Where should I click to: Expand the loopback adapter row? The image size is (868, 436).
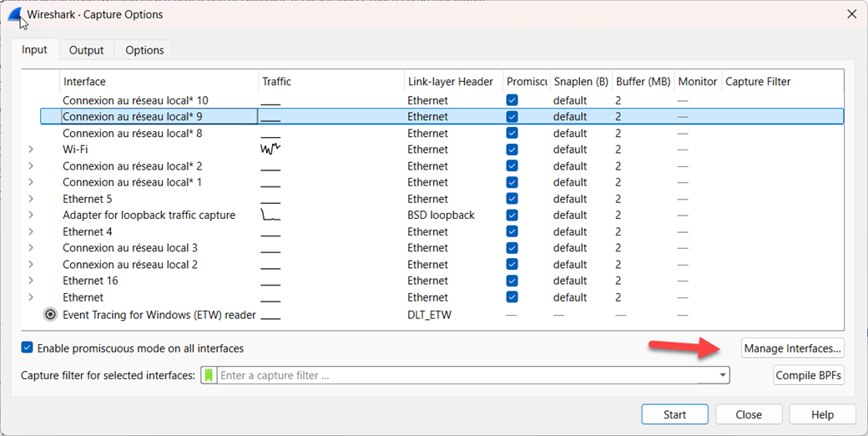click(x=31, y=215)
